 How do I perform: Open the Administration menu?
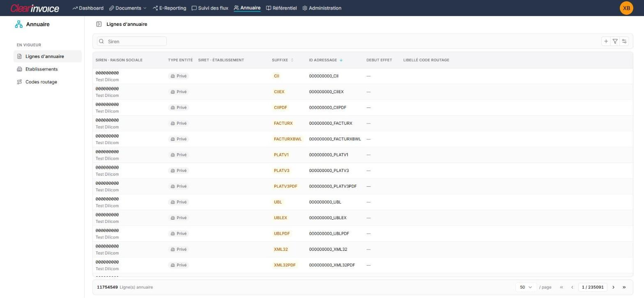pyautogui.click(x=322, y=8)
